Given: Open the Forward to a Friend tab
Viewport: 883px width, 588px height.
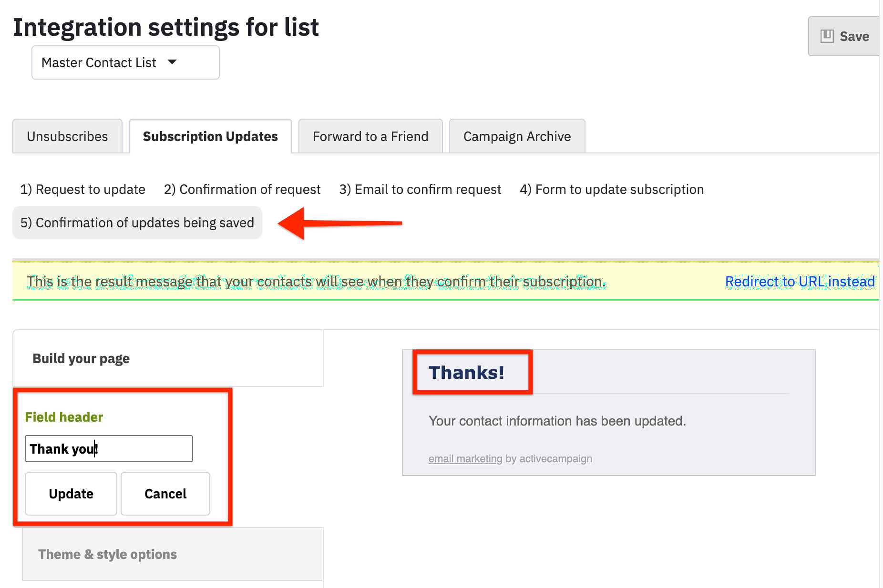Looking at the screenshot, I should coord(370,137).
